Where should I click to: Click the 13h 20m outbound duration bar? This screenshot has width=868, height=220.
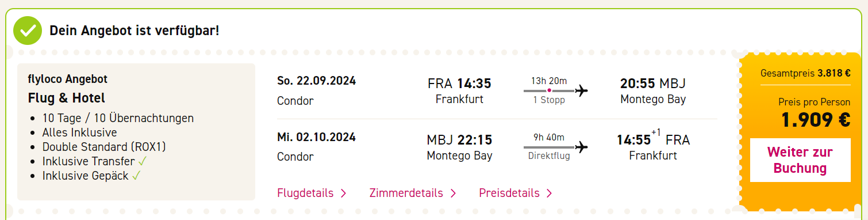(549, 90)
